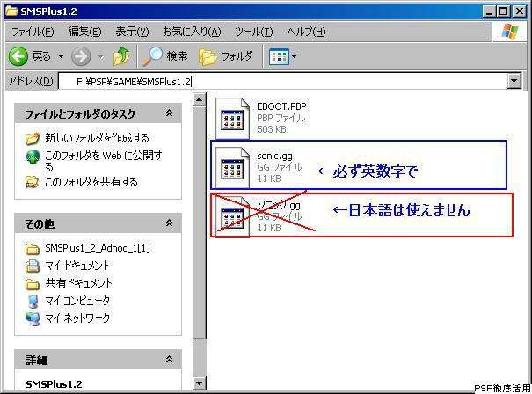The width and height of the screenshot is (532, 394).
Task: Minimize the SMSPlus1.2 window
Action: click(x=489, y=11)
